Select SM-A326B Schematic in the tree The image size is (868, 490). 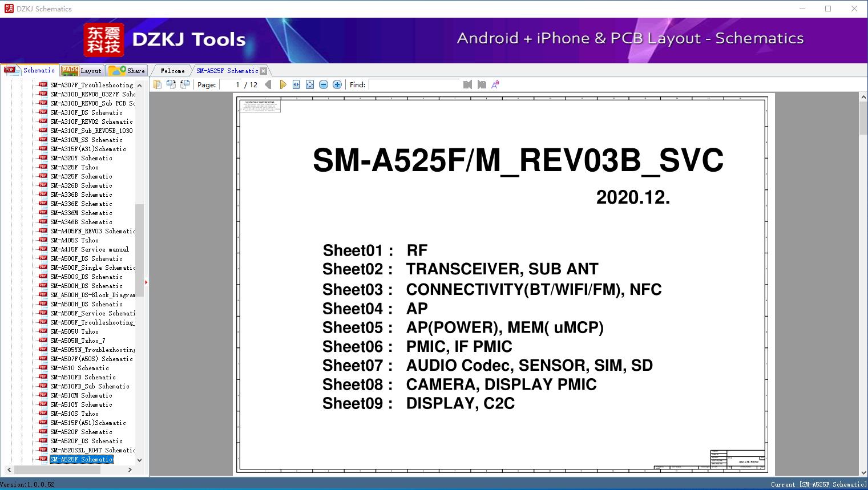click(81, 185)
